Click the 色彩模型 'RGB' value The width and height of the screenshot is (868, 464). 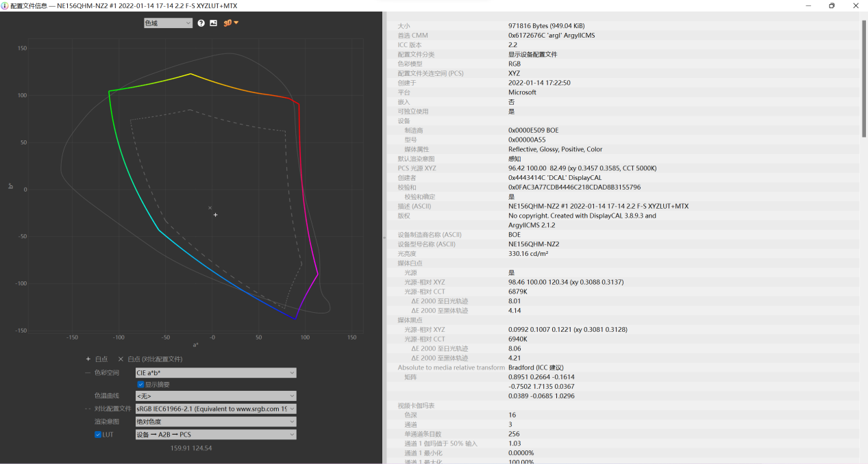point(514,64)
